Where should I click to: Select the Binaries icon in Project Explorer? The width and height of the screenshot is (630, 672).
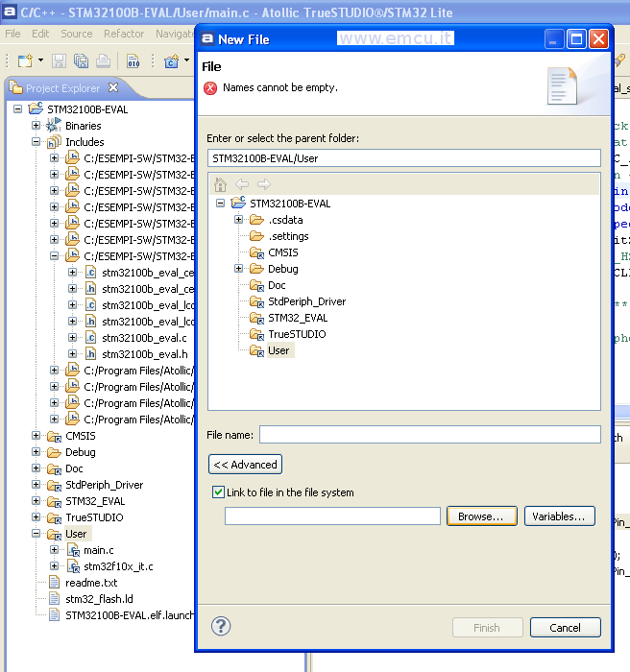[54, 125]
